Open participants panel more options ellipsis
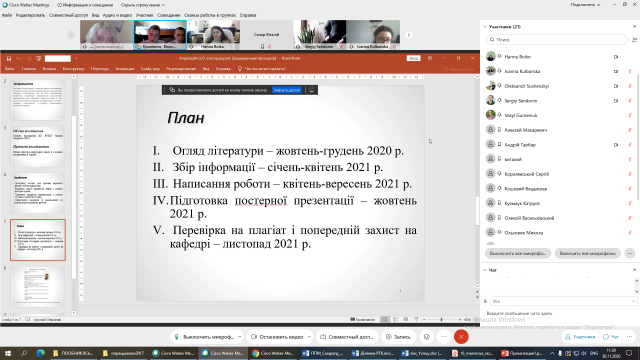The width and height of the screenshot is (640, 360). (630, 253)
